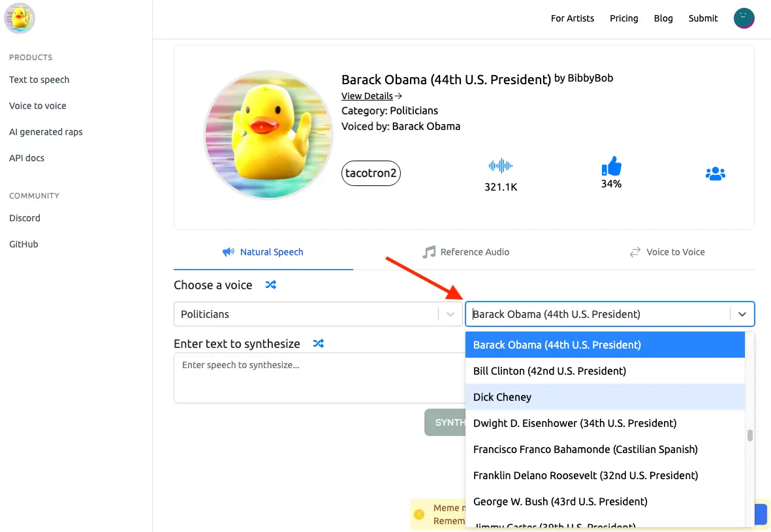Image resolution: width=771 pixels, height=532 pixels.
Task: Click the blue waveform usage icon
Action: pos(501,166)
